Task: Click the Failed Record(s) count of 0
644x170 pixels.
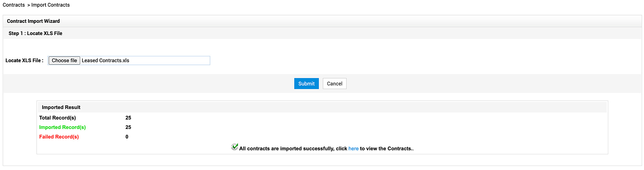Action: click(x=127, y=137)
